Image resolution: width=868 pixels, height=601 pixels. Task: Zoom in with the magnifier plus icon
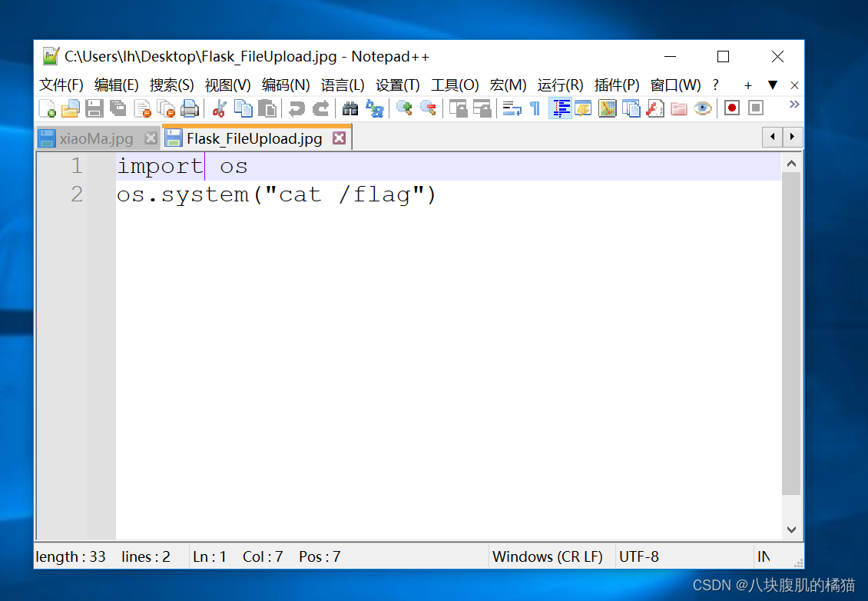(404, 108)
